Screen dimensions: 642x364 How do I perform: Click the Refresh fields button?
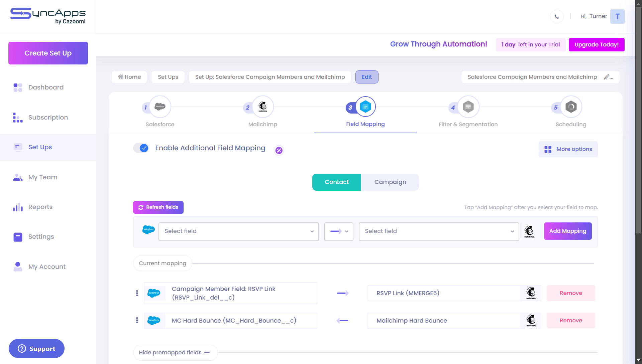click(x=158, y=207)
